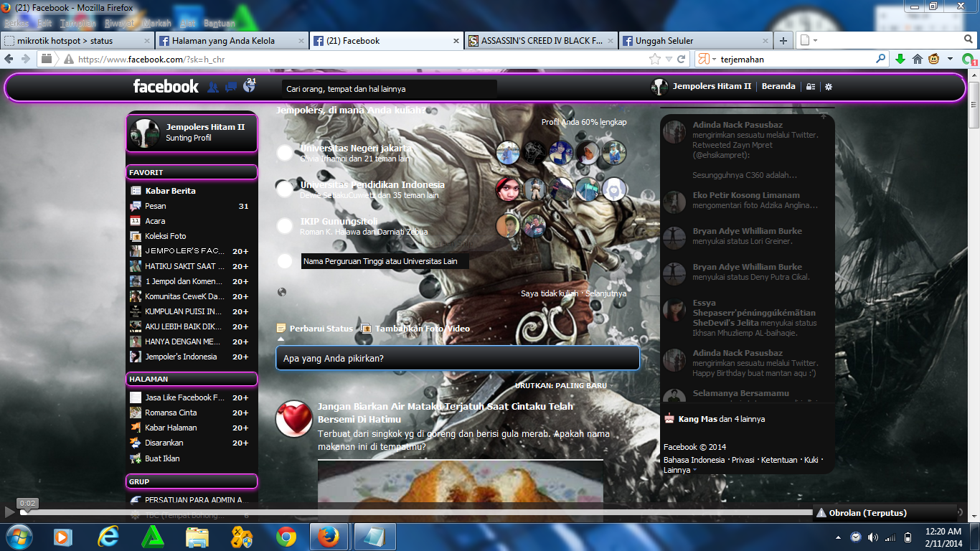
Task: Select radio beside other university field
Action: pyautogui.click(x=285, y=261)
